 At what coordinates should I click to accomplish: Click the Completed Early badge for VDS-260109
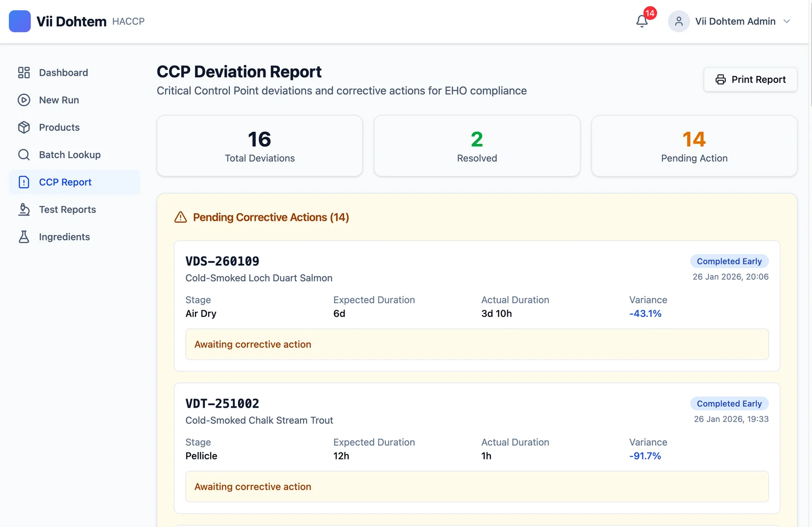click(x=729, y=261)
